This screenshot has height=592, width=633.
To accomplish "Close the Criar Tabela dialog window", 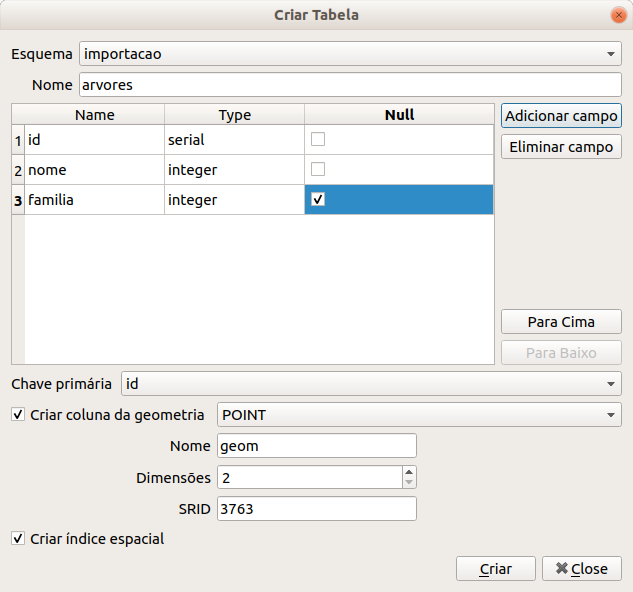I will click(x=616, y=15).
